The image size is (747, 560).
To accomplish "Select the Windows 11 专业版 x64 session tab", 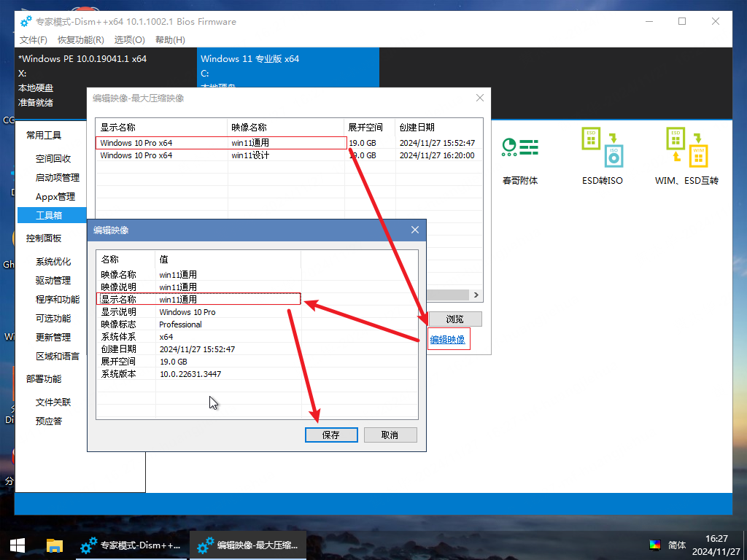I will pyautogui.click(x=288, y=67).
